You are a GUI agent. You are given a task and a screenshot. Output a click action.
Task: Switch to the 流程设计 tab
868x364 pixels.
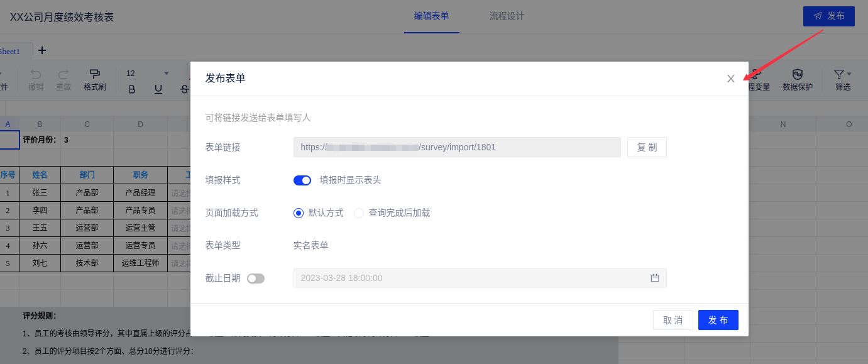click(x=507, y=16)
